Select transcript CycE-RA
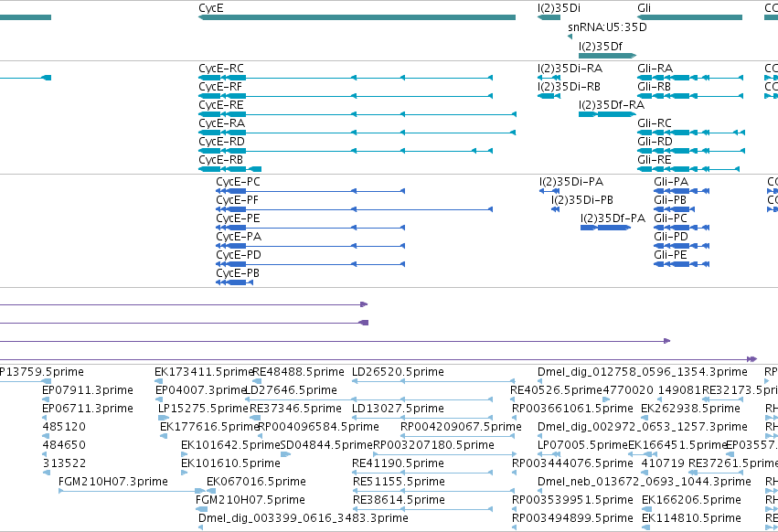 tap(357, 133)
